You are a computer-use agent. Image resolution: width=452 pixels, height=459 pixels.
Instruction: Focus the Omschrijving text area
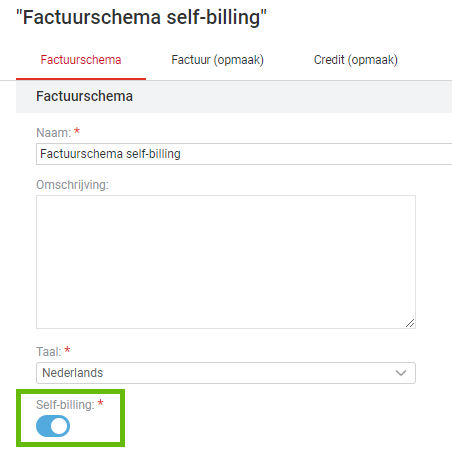(x=226, y=262)
